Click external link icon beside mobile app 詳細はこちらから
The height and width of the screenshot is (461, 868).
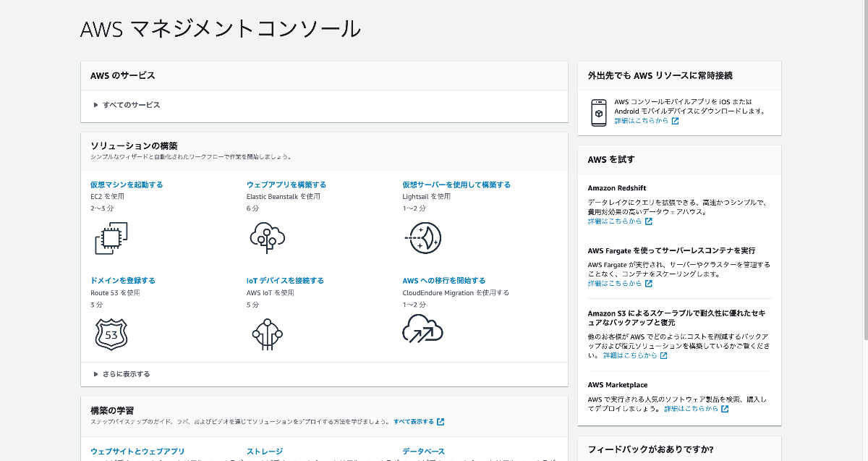tap(675, 121)
